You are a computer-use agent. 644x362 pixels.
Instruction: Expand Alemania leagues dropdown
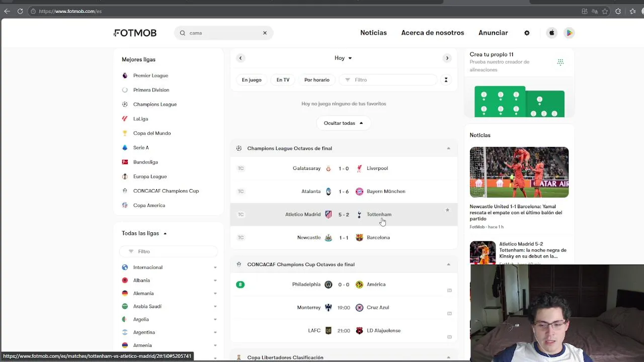(x=215, y=294)
